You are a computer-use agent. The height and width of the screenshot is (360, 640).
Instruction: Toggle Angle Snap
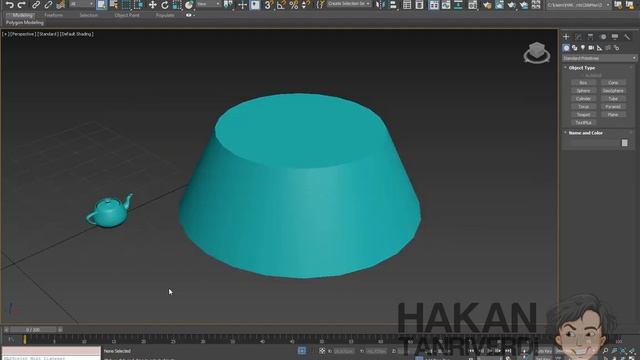(281, 4)
